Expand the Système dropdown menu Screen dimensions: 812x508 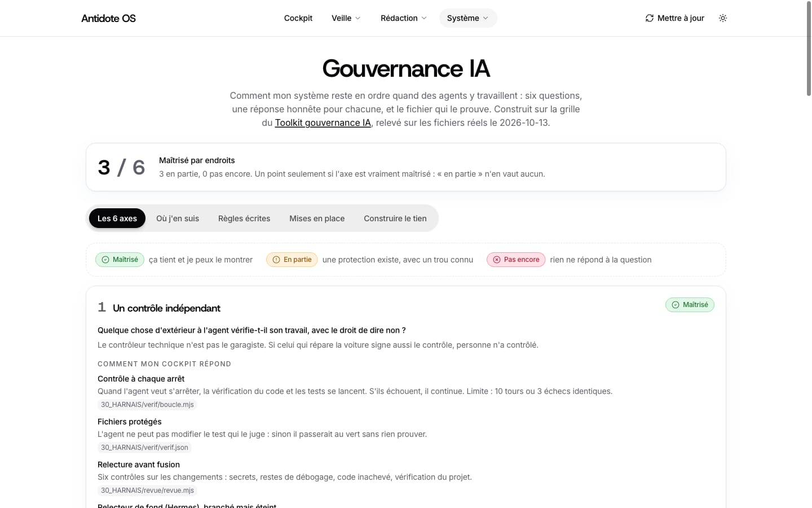click(x=468, y=18)
